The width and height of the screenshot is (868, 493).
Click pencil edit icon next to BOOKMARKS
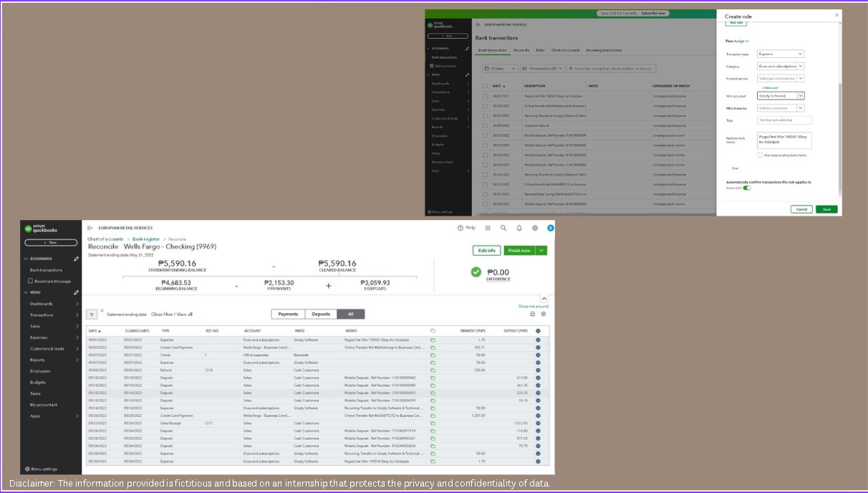(x=76, y=259)
